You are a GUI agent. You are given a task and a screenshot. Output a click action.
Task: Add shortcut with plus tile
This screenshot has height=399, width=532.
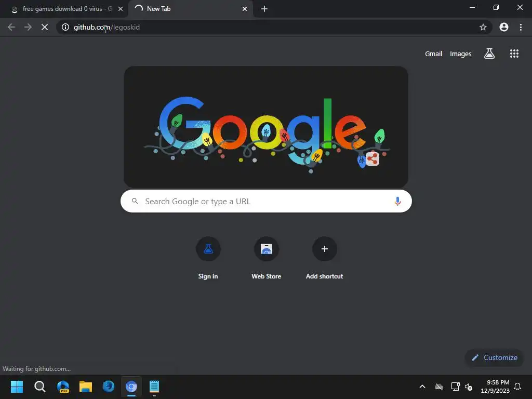[x=324, y=249]
